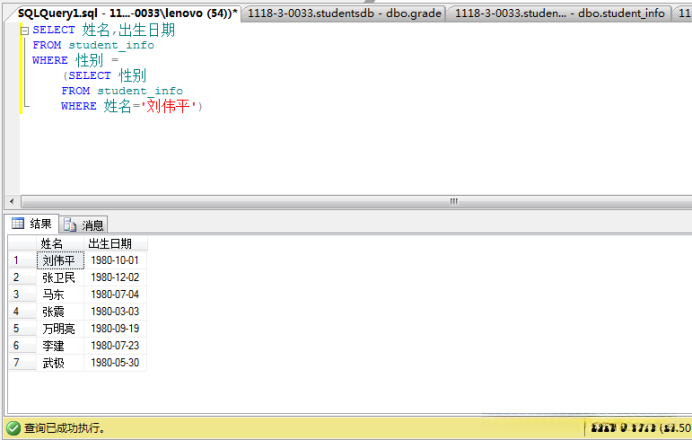This screenshot has width=692, height=440.
Task: Click the green success check icon
Action: (x=13, y=428)
